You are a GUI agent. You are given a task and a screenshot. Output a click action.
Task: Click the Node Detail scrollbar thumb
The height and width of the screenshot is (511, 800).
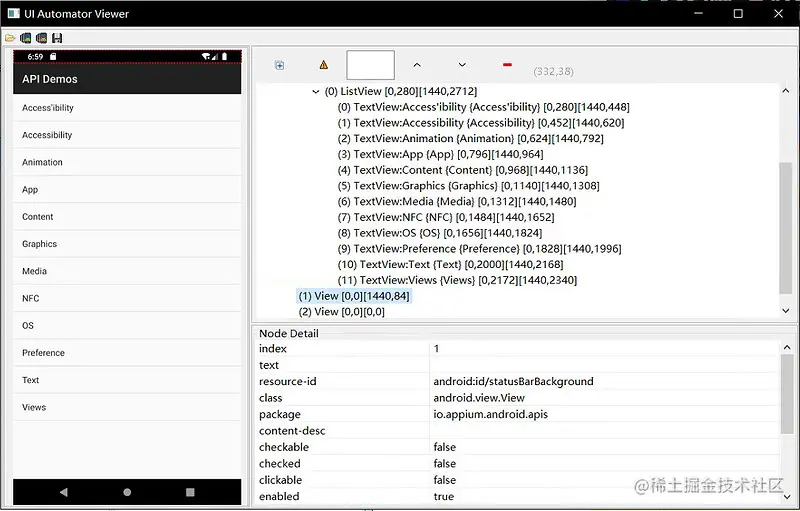tap(786, 394)
